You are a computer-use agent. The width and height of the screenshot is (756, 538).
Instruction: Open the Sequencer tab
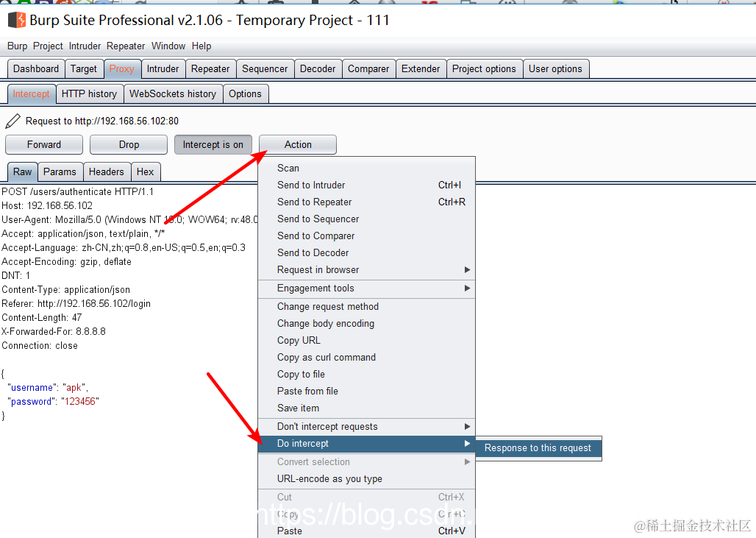click(265, 69)
